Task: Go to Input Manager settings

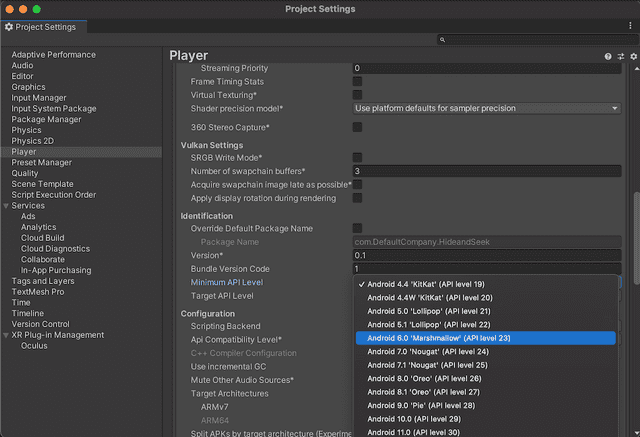Action: [x=39, y=98]
